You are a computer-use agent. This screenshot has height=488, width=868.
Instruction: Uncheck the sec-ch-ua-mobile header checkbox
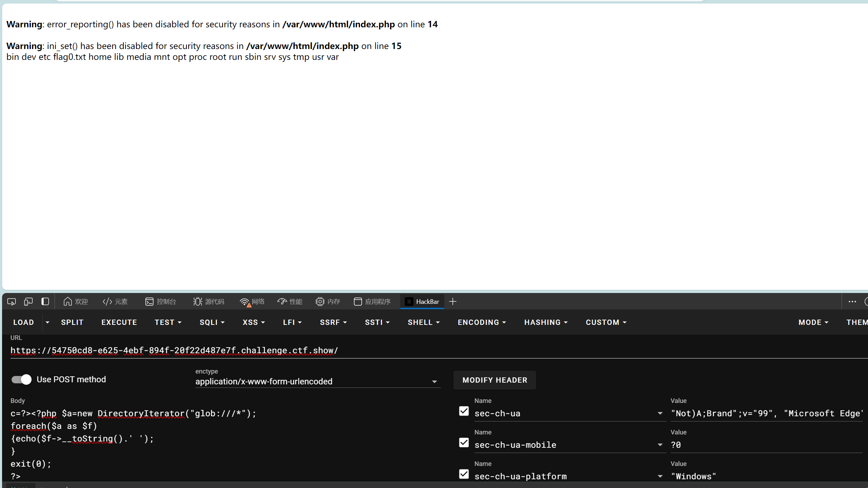pos(464,442)
